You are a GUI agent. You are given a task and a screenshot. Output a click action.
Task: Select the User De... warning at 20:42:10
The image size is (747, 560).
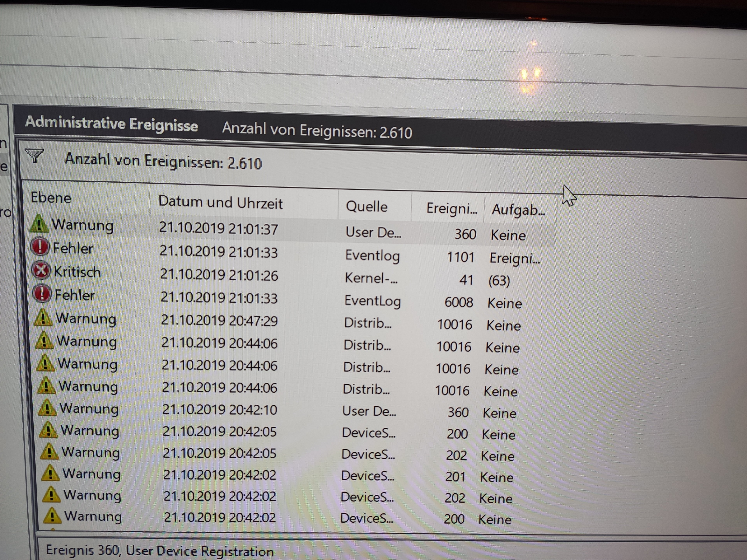(x=369, y=411)
